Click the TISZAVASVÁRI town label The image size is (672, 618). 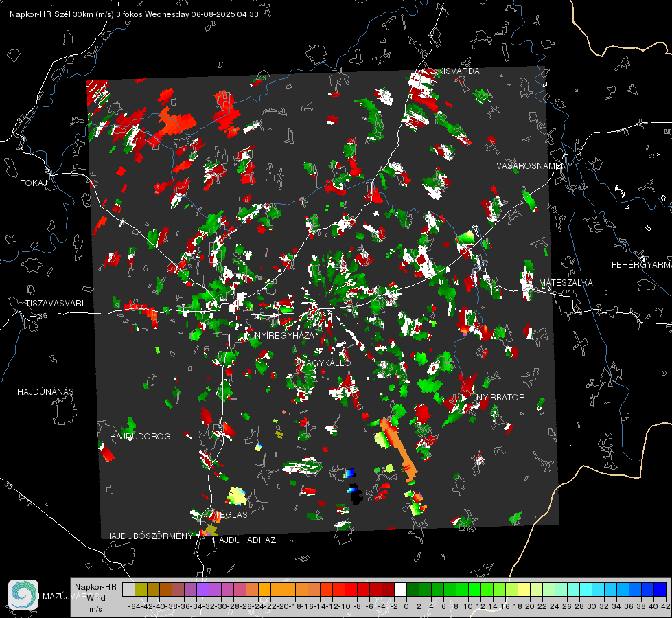54,304
